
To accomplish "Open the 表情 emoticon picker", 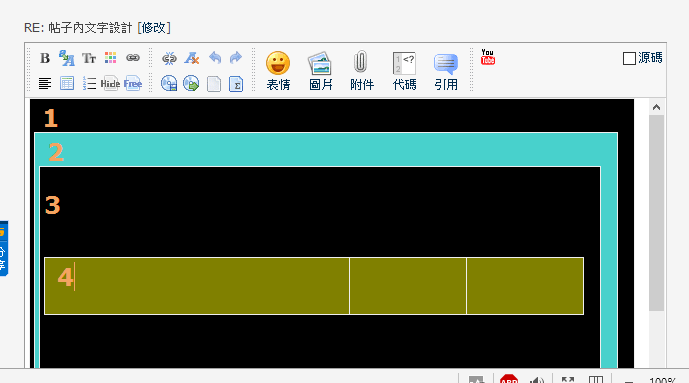I will pyautogui.click(x=278, y=71).
